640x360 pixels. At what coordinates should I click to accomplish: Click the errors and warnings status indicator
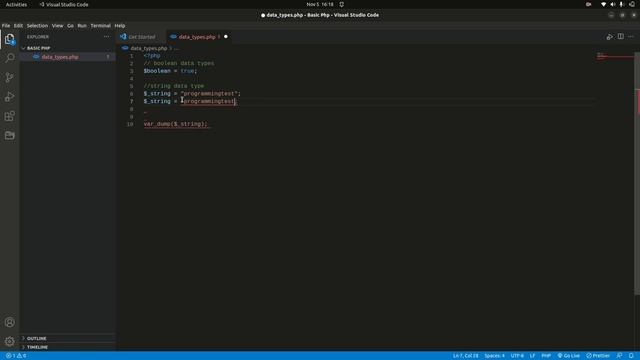click(x=16, y=356)
